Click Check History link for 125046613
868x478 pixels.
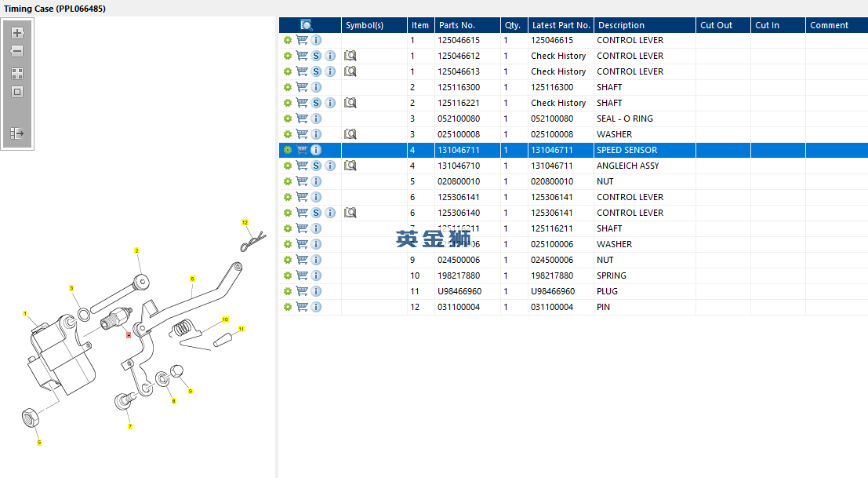point(558,71)
